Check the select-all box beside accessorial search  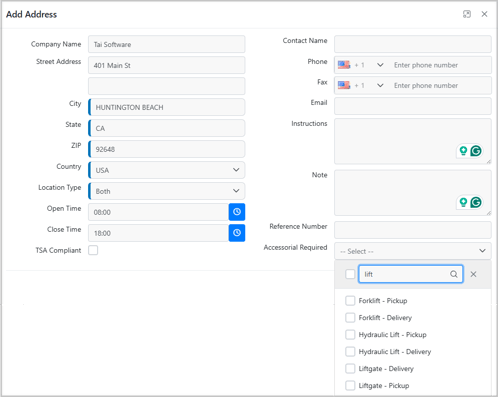(x=350, y=274)
